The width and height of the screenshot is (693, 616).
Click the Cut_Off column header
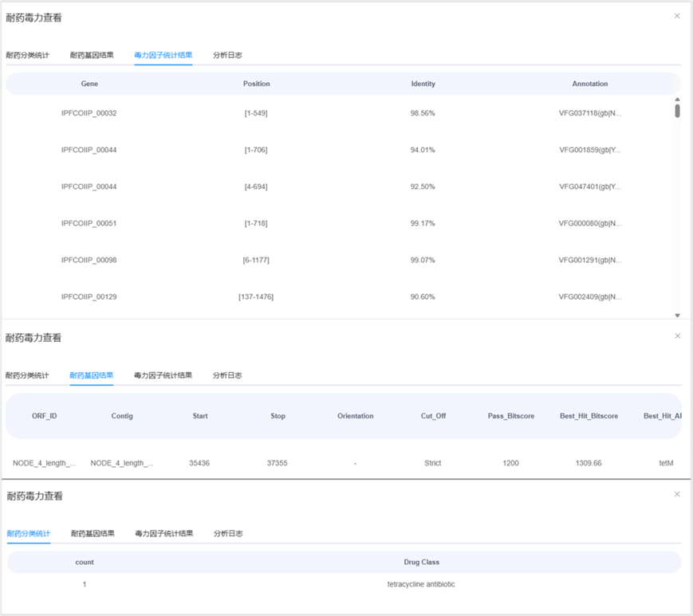(433, 416)
